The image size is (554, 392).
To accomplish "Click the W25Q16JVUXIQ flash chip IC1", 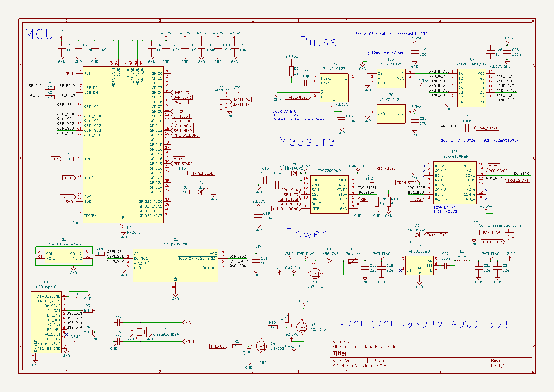I will coord(175,266).
